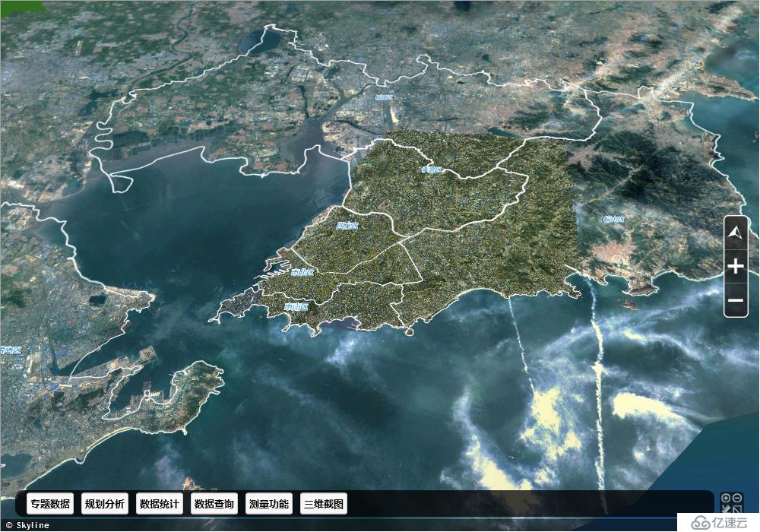Click the small circled plus icon
This screenshot has height=532, width=760.
pyautogui.click(x=726, y=498)
